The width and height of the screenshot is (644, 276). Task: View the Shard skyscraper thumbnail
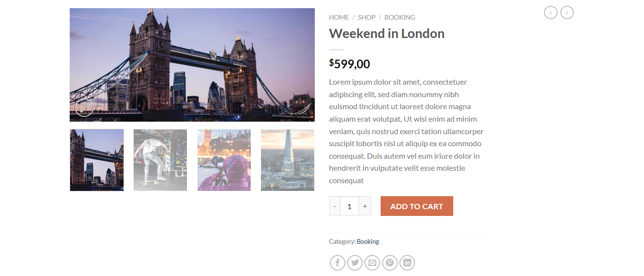[287, 160]
